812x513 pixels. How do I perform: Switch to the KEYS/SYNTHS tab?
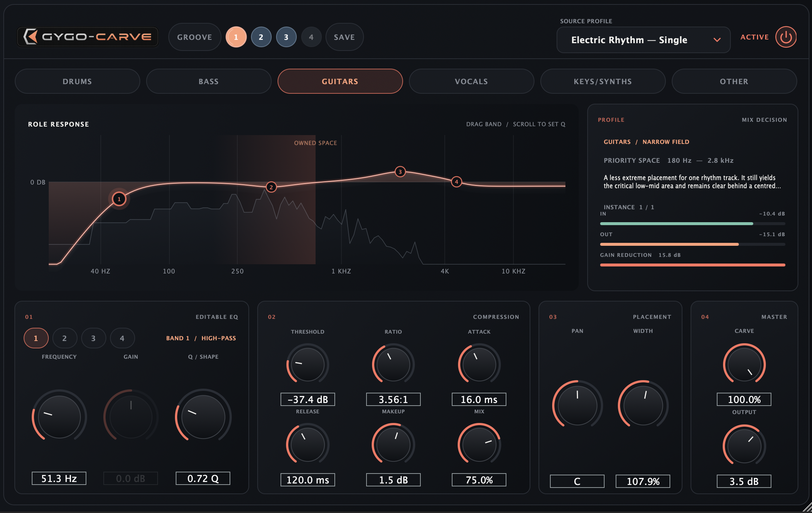603,81
